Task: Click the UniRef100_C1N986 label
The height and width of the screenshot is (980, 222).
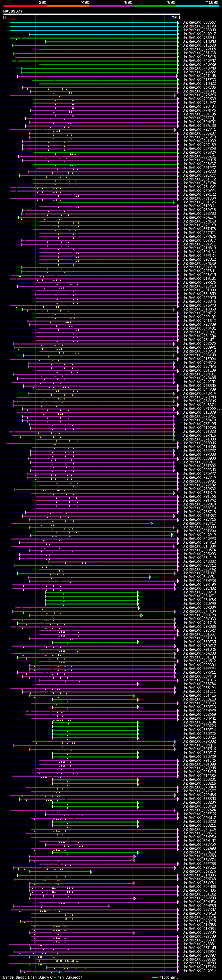Action: (x=199, y=875)
